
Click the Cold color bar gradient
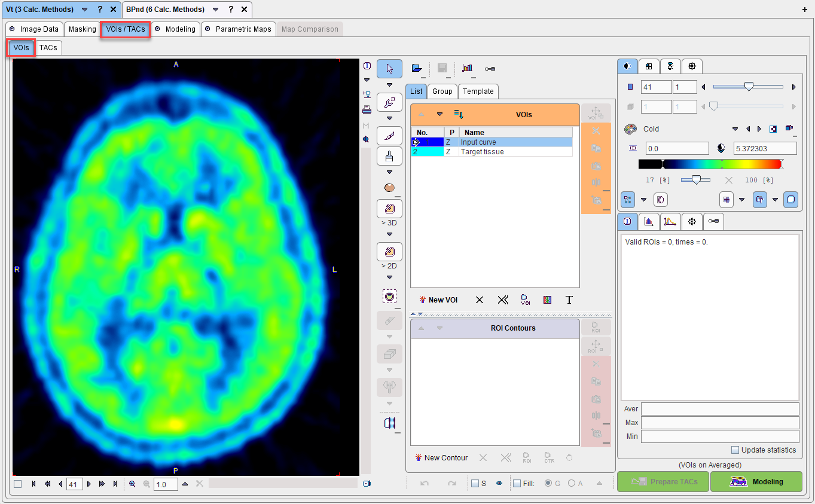coord(710,164)
